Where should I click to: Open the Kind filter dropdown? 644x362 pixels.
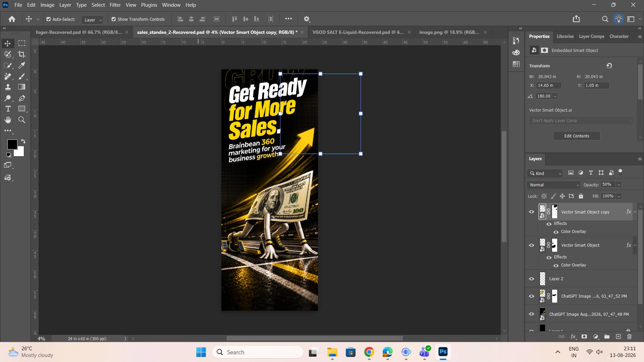coord(545,173)
